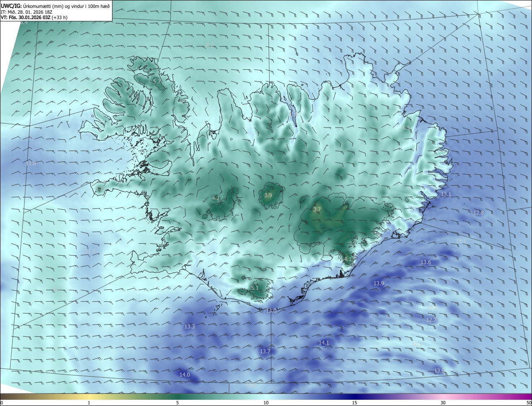Click the 6.5 value in east Iceland
This screenshot has height=406, width=532.
[x=406, y=128]
